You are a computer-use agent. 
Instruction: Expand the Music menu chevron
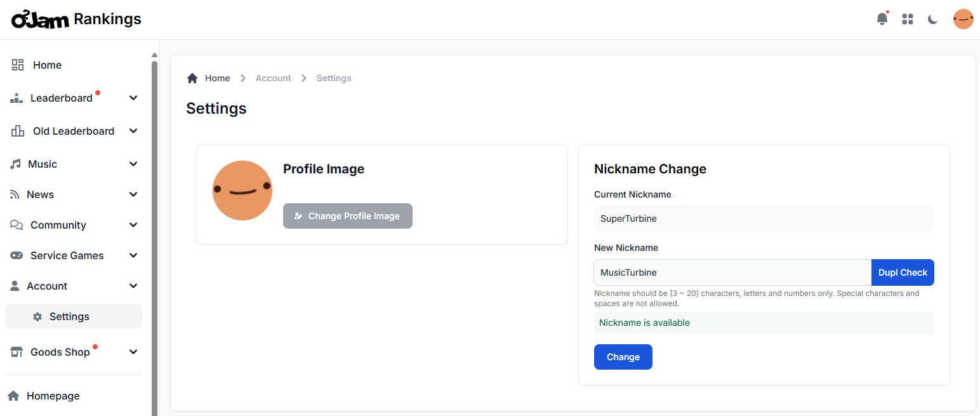(x=133, y=164)
